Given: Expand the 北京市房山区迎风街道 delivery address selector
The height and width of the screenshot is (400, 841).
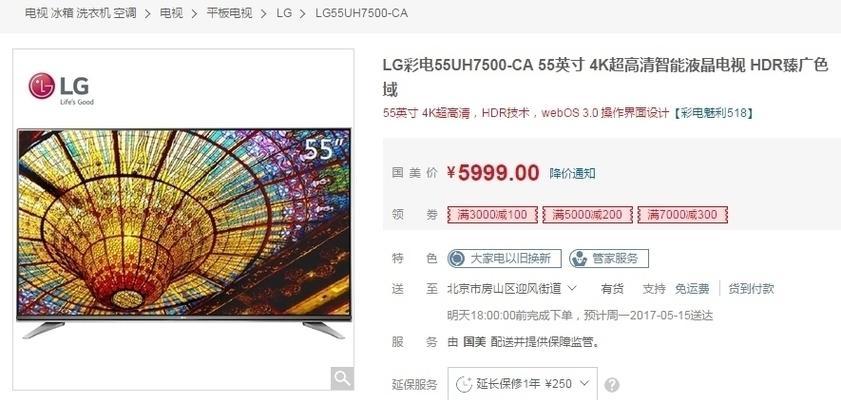Looking at the screenshot, I should tap(512, 289).
